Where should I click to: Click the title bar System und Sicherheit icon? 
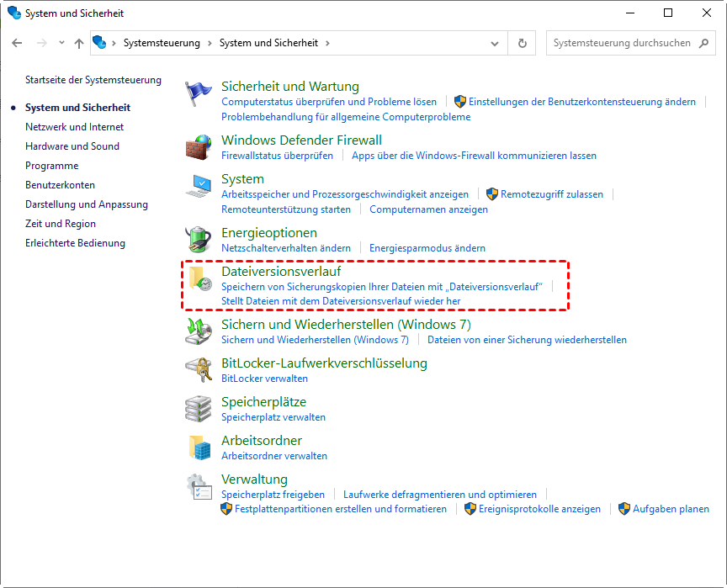[14, 13]
